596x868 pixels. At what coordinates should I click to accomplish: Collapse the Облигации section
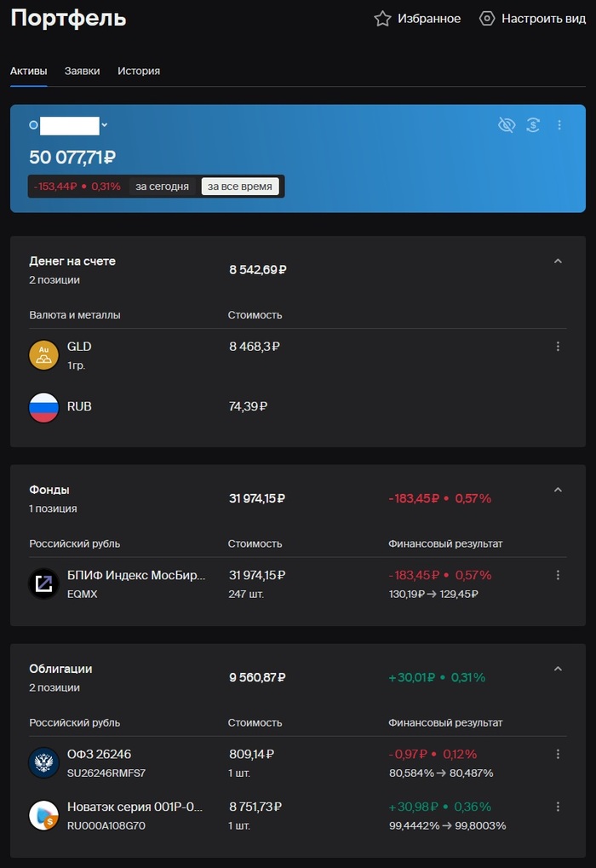(x=558, y=670)
